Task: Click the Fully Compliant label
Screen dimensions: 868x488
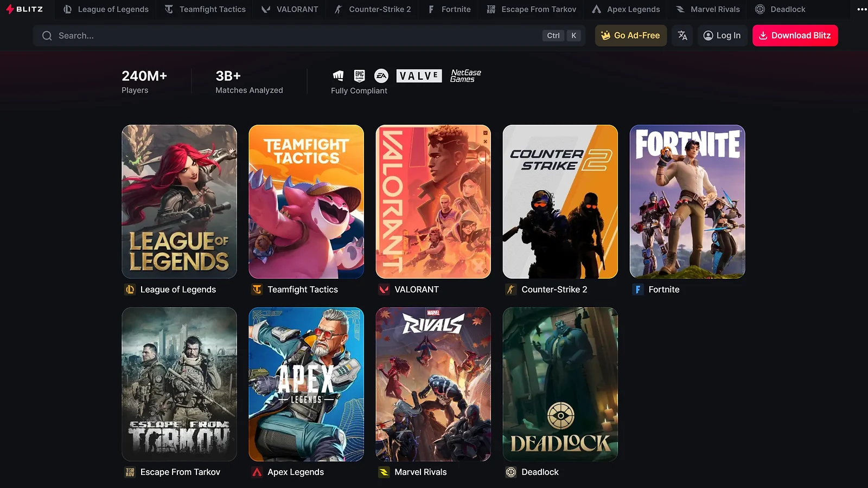Action: 359,91
